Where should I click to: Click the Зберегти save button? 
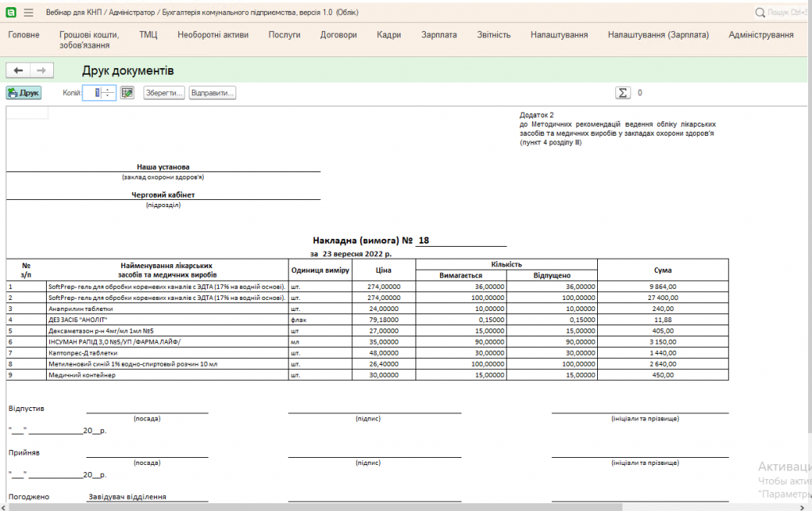click(x=164, y=93)
